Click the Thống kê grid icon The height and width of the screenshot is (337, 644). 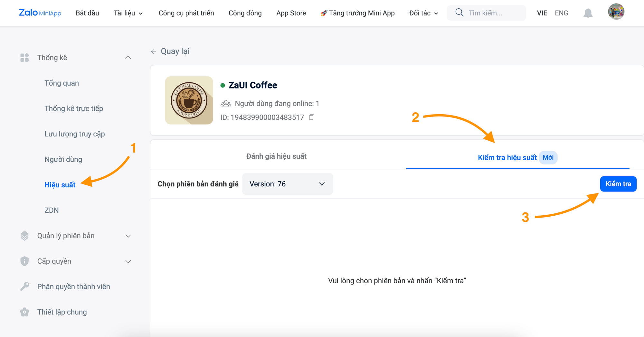click(x=24, y=58)
